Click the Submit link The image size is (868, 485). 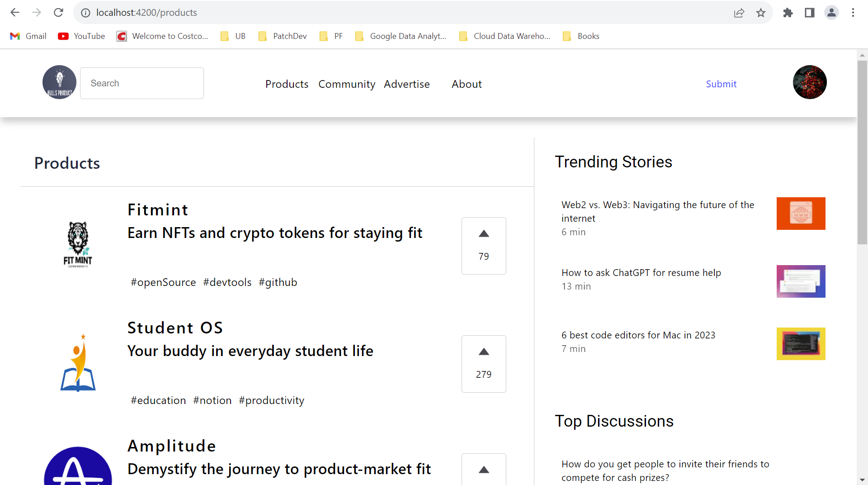pyautogui.click(x=721, y=84)
